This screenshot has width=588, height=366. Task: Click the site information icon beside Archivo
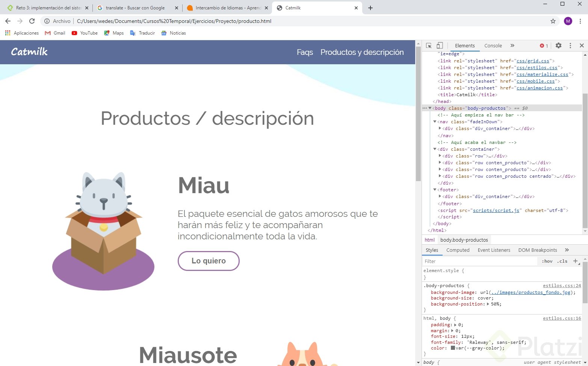click(47, 21)
